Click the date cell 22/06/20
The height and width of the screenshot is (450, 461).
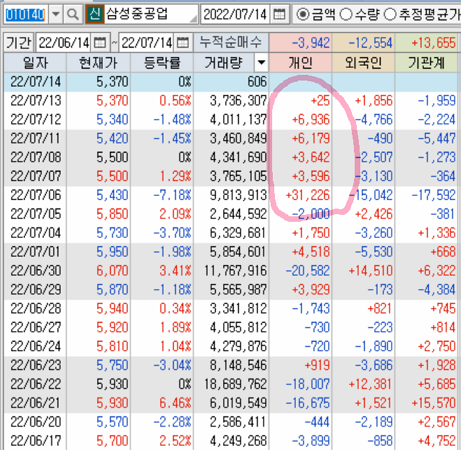[36, 422]
